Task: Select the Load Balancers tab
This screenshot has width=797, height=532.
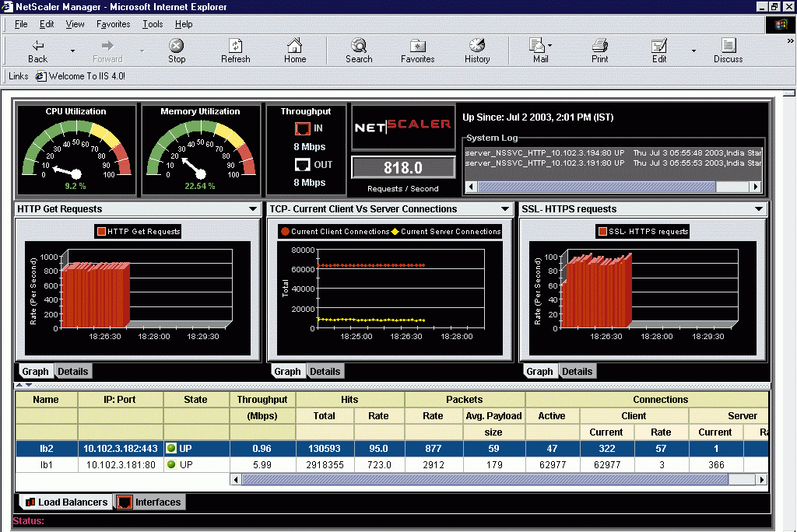Action: pos(67,502)
